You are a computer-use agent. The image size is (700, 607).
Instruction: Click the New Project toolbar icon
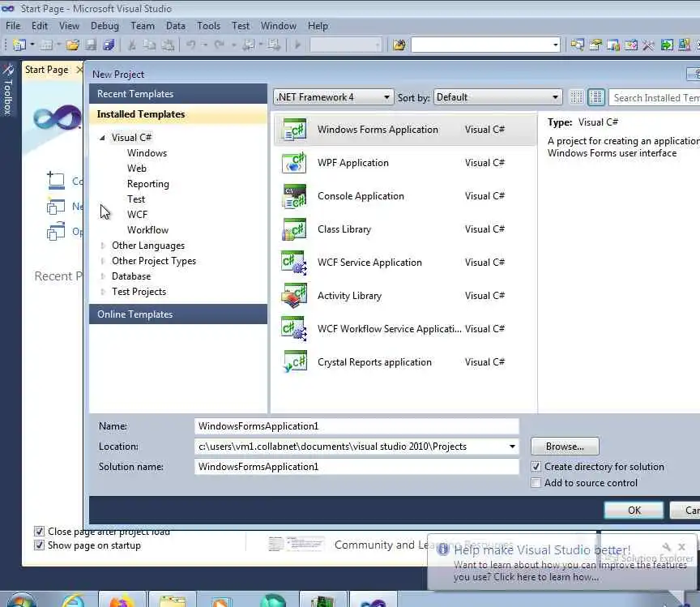(19, 45)
